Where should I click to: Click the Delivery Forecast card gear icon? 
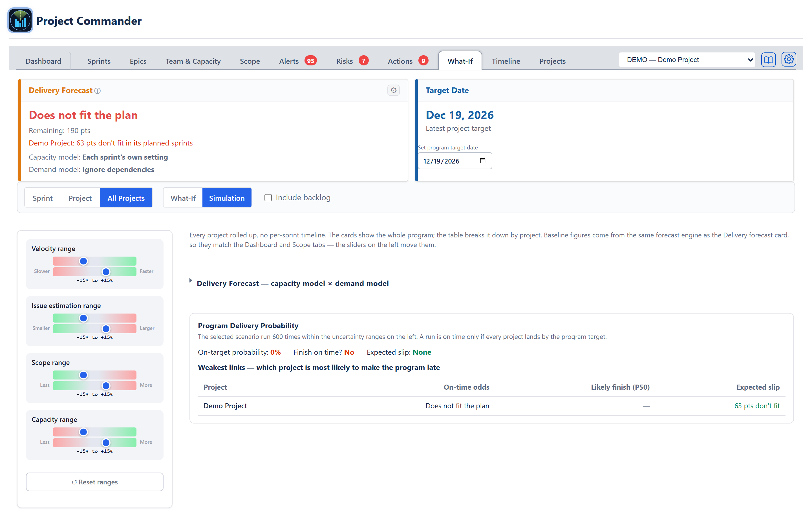coord(393,90)
